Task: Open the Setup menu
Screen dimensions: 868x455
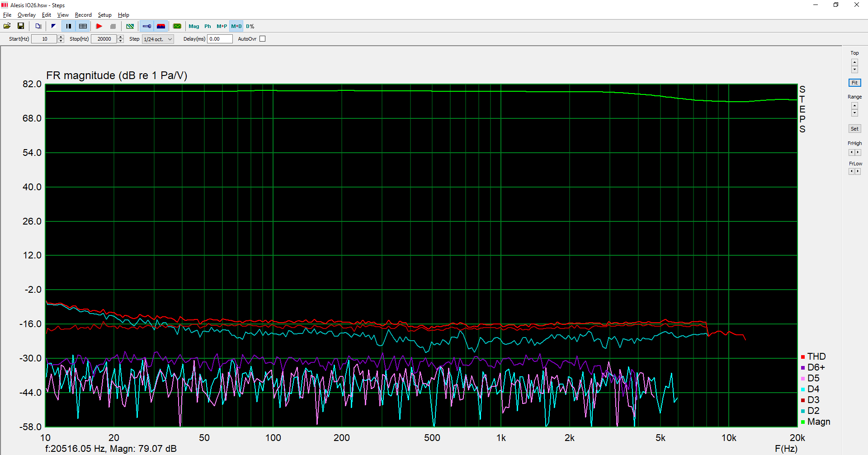Action: coord(105,15)
